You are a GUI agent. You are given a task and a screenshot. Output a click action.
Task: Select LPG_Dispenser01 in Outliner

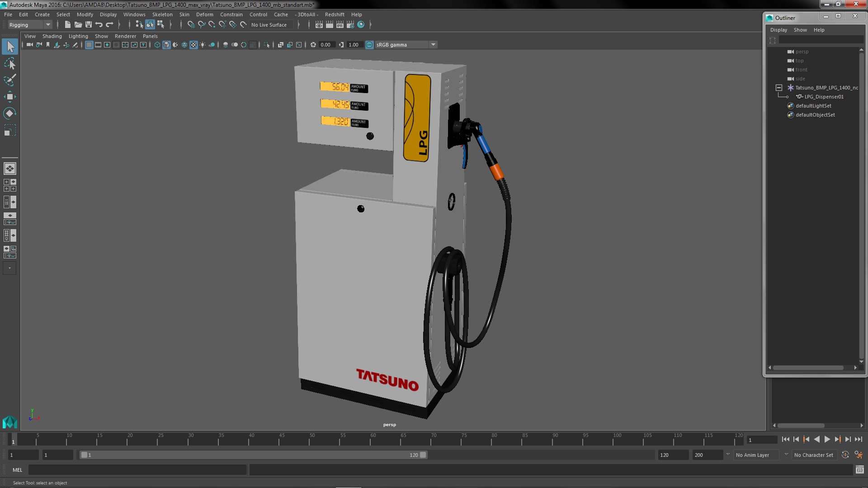point(824,97)
